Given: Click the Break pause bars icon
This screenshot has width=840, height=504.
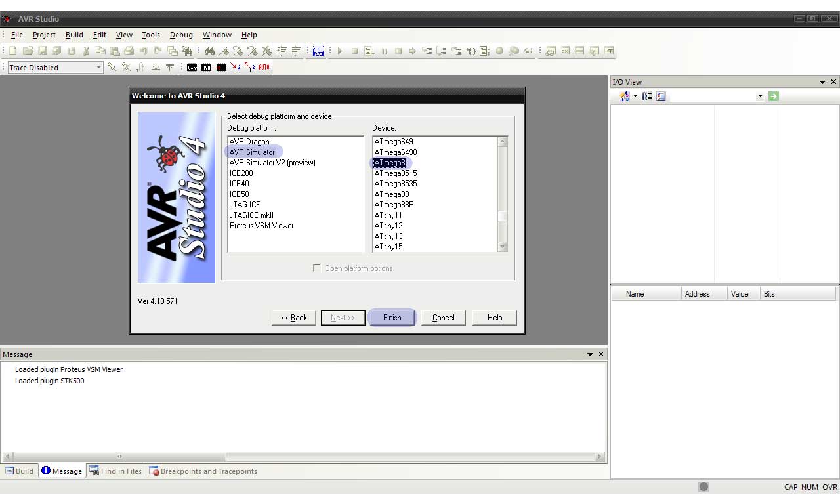Looking at the screenshot, I should (x=384, y=51).
